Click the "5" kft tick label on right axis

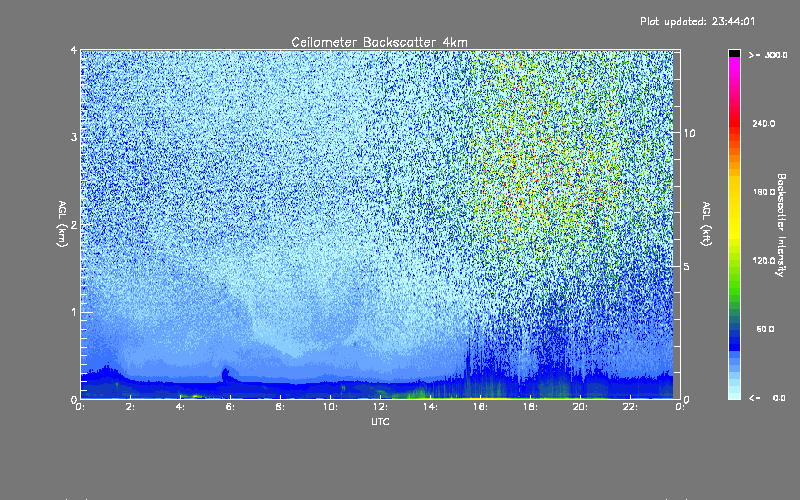pos(687,266)
